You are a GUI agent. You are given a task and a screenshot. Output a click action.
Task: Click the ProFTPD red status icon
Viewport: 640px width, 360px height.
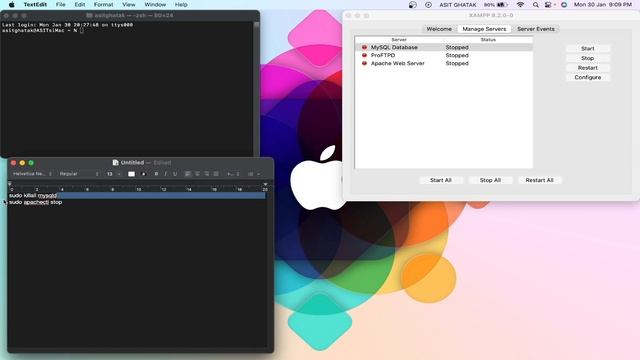pyautogui.click(x=364, y=56)
